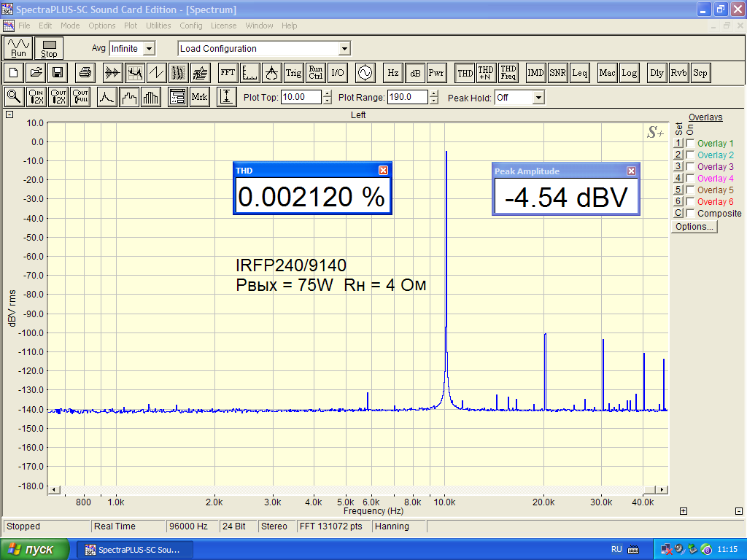The height and width of the screenshot is (560, 747).
Task: Open the SNR utility button
Action: click(x=557, y=72)
